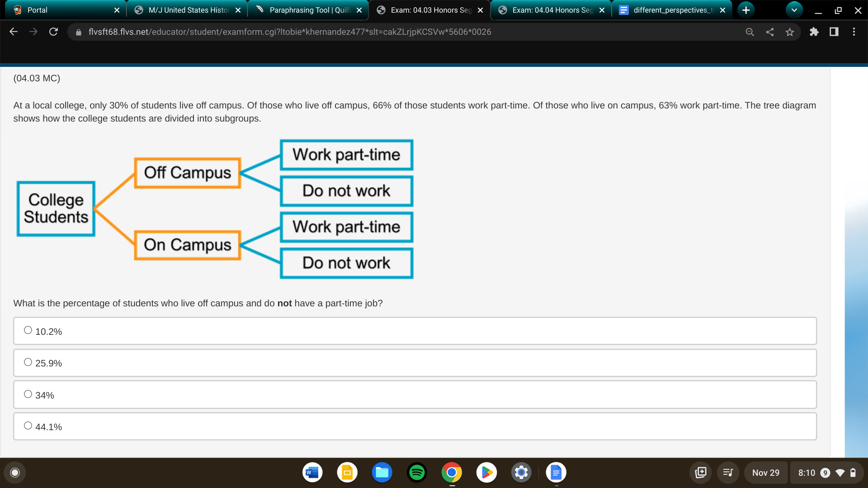Expand the tab search dropdown arrow

coord(794,10)
